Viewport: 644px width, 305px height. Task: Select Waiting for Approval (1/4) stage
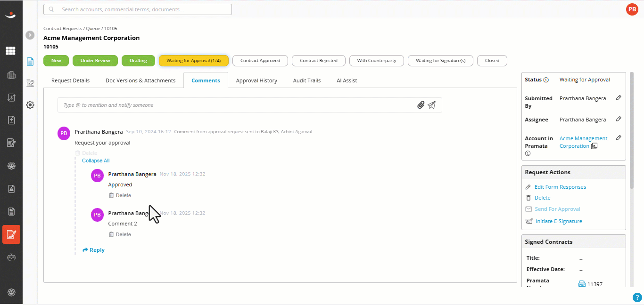(194, 60)
